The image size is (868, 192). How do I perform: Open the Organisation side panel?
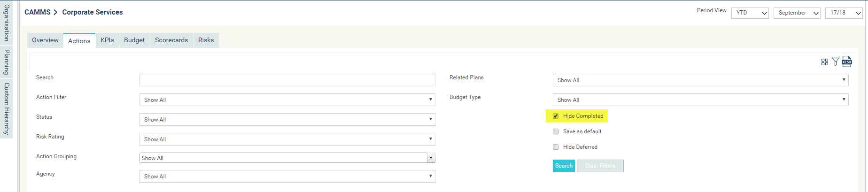7,23
